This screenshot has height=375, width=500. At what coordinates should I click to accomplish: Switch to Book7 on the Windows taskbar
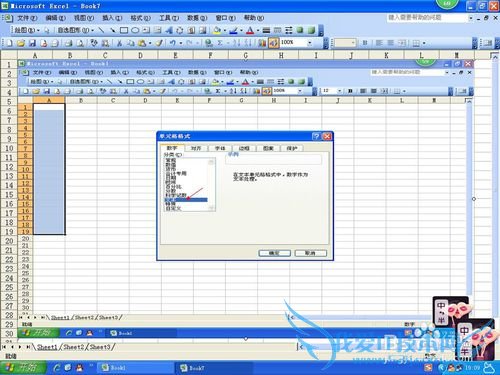pos(214,368)
